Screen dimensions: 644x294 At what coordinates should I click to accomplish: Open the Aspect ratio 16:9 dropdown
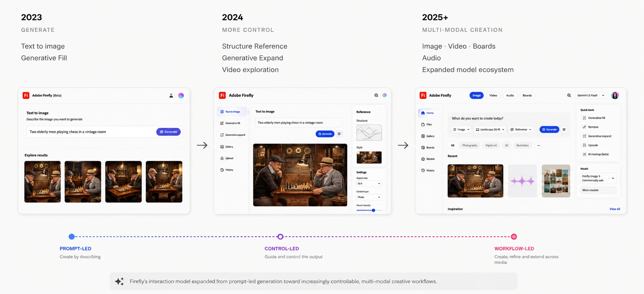point(369,184)
